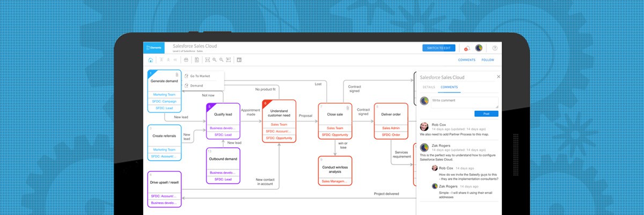
Task: Click the fit-to-screen icon
Action: click(x=208, y=60)
